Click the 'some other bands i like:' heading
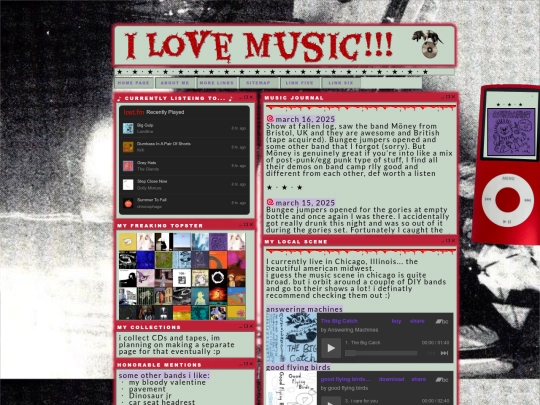540x405 pixels. click(x=164, y=375)
